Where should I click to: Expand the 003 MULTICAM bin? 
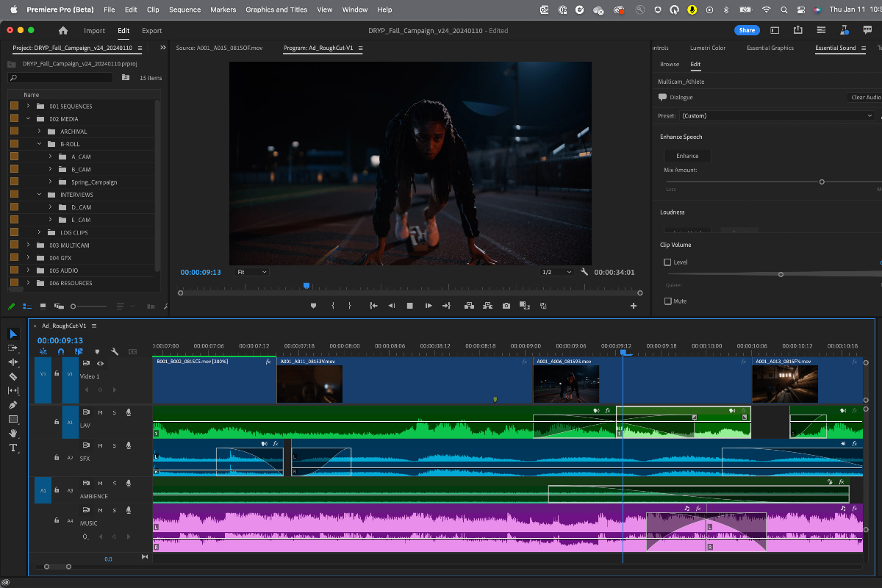coord(28,245)
